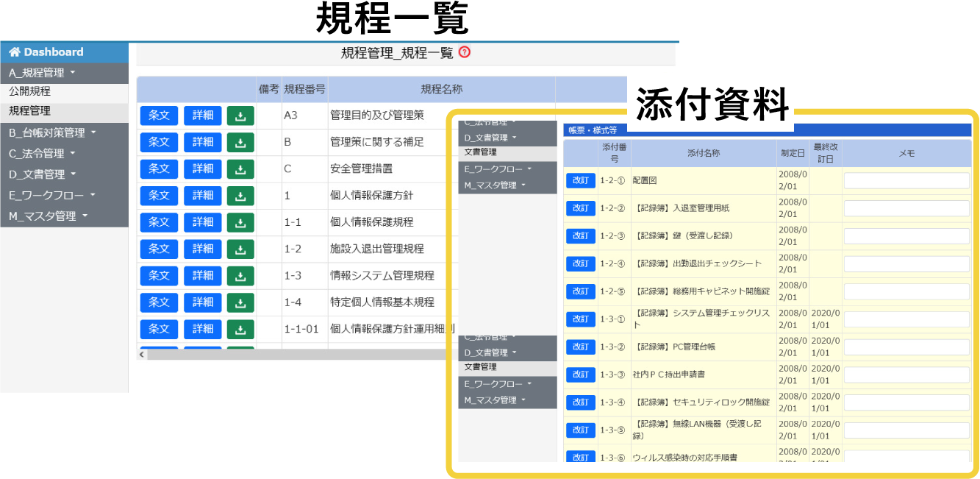Download the 安全管理措置 regulation file
This screenshot has width=980, height=479.
[240, 168]
